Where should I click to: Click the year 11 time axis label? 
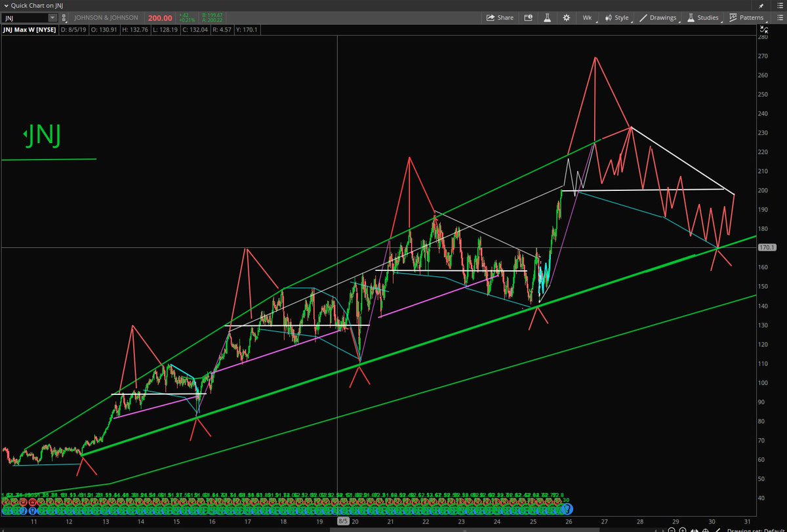click(x=33, y=522)
